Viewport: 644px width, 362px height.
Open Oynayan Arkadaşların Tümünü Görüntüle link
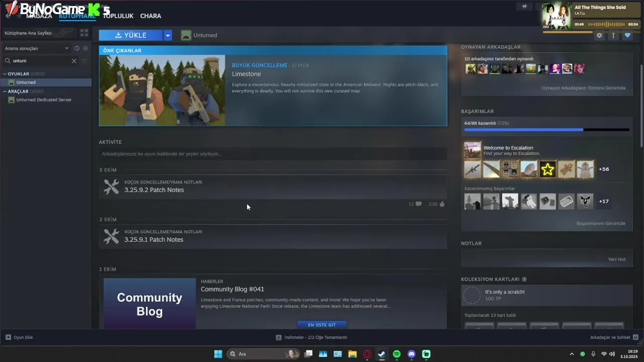coord(584,88)
